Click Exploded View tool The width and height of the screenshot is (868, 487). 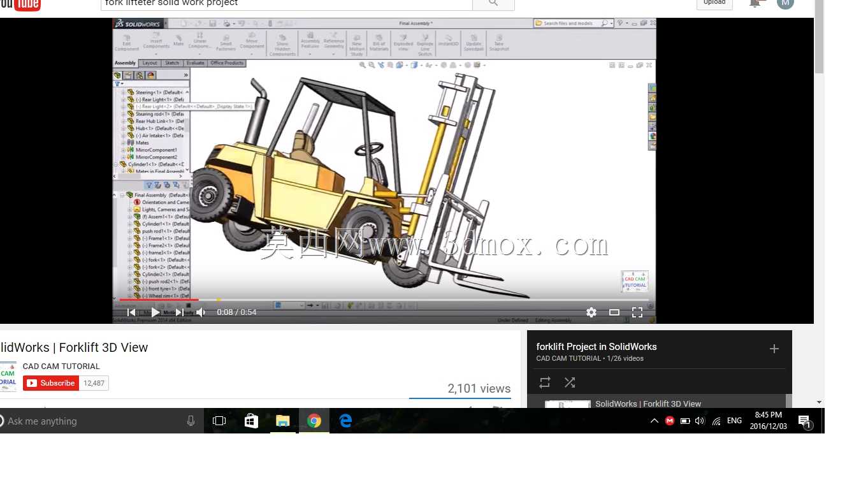403,43
